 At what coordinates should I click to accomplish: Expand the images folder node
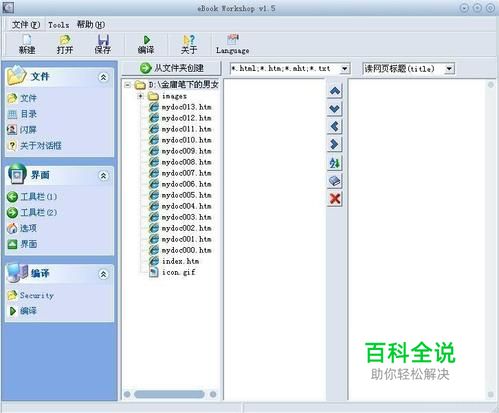pos(140,96)
